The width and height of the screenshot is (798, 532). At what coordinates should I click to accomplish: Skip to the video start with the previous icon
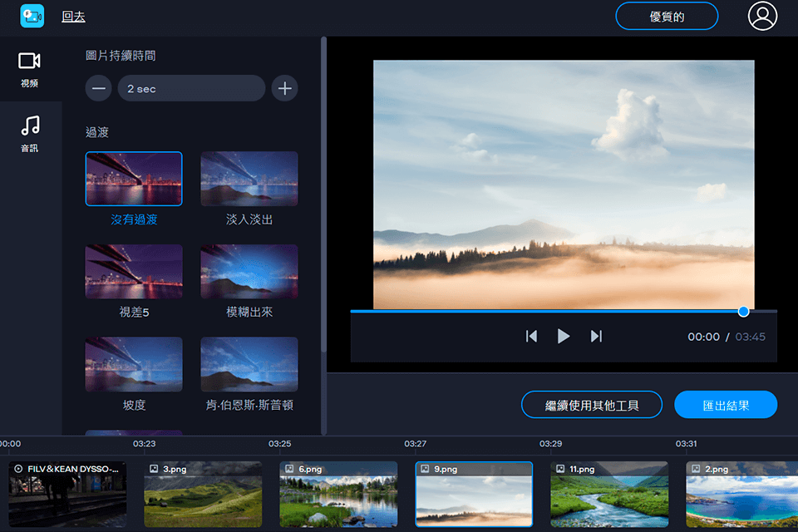tap(532, 337)
